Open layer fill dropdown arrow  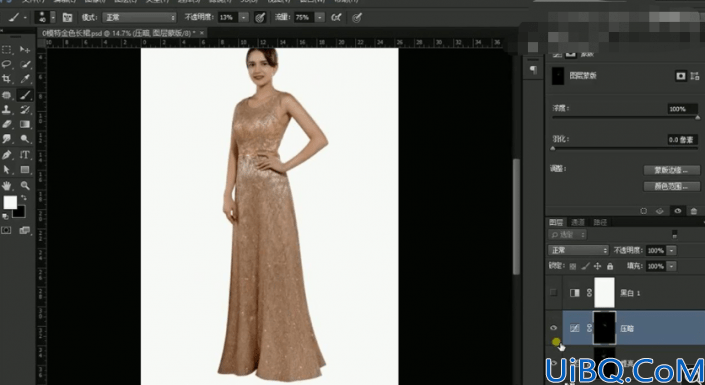click(x=671, y=266)
